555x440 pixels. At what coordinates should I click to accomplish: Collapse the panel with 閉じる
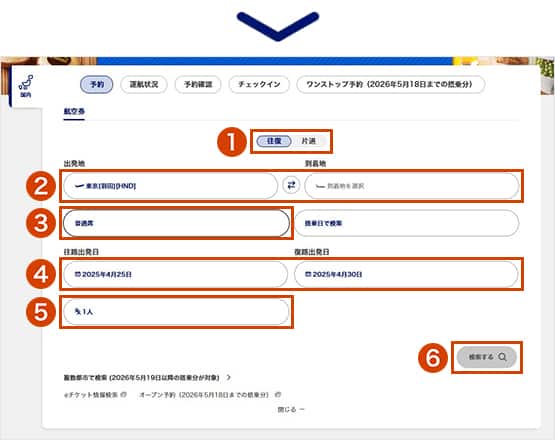pos(291,410)
